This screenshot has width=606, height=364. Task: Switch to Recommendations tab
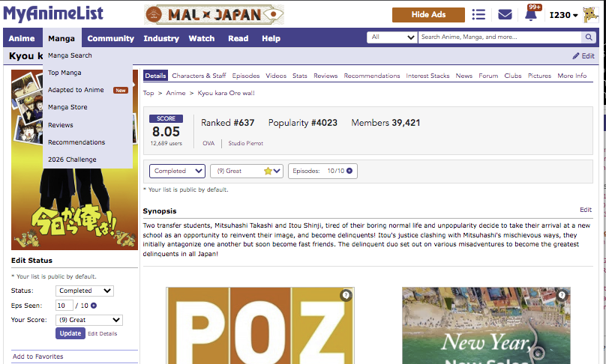coord(372,76)
